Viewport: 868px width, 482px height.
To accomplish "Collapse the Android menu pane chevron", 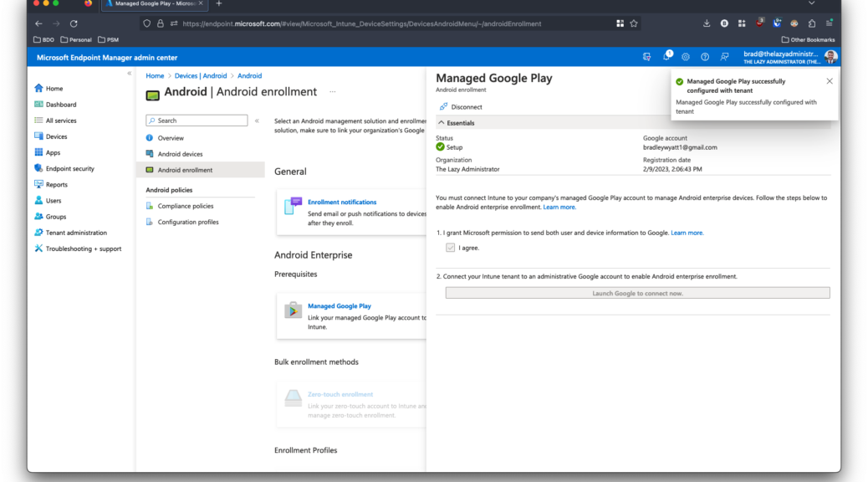I will coord(257,120).
